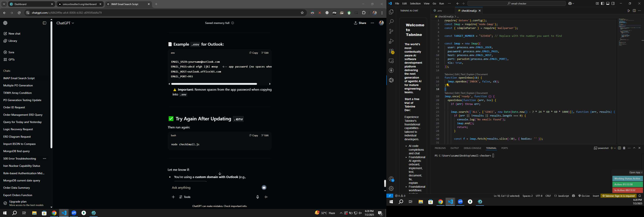Screen dimensions: 644x217
Task: Start voice dictation microphone in ChatGPT
Action: tap(258, 197)
